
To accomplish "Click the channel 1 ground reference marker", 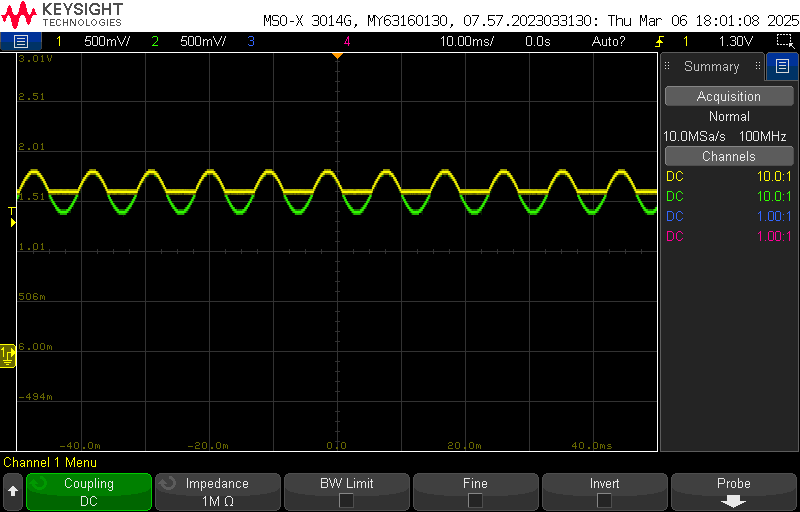I will coord(8,354).
